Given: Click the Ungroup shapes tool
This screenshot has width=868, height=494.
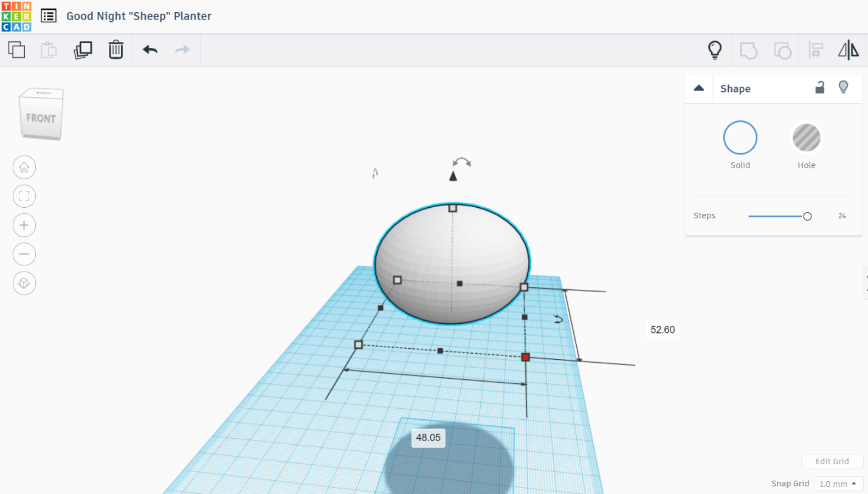Looking at the screenshot, I should coord(782,50).
